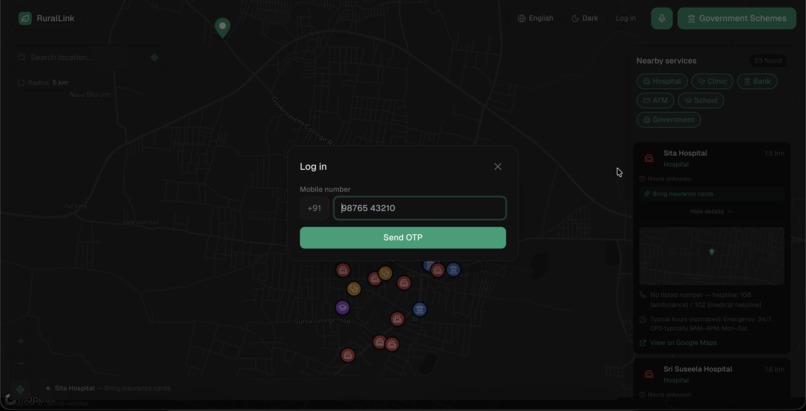The height and width of the screenshot is (411, 806).
Task: Click the Bring insurance cards tip
Action: tap(711, 194)
